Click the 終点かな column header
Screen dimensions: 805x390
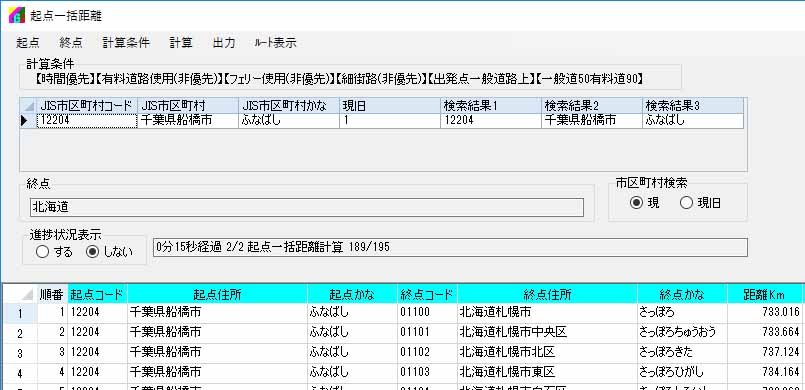click(682, 295)
